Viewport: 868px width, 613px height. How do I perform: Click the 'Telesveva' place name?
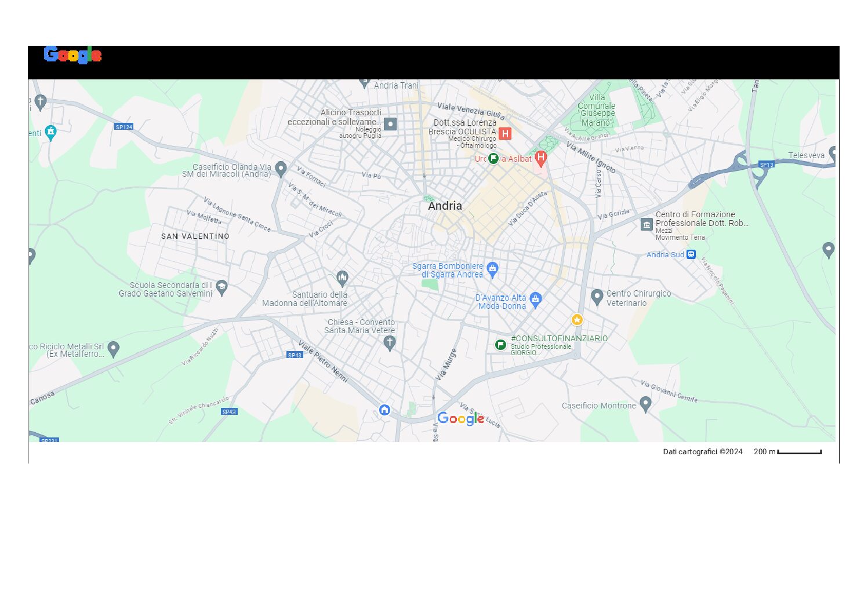(x=806, y=155)
